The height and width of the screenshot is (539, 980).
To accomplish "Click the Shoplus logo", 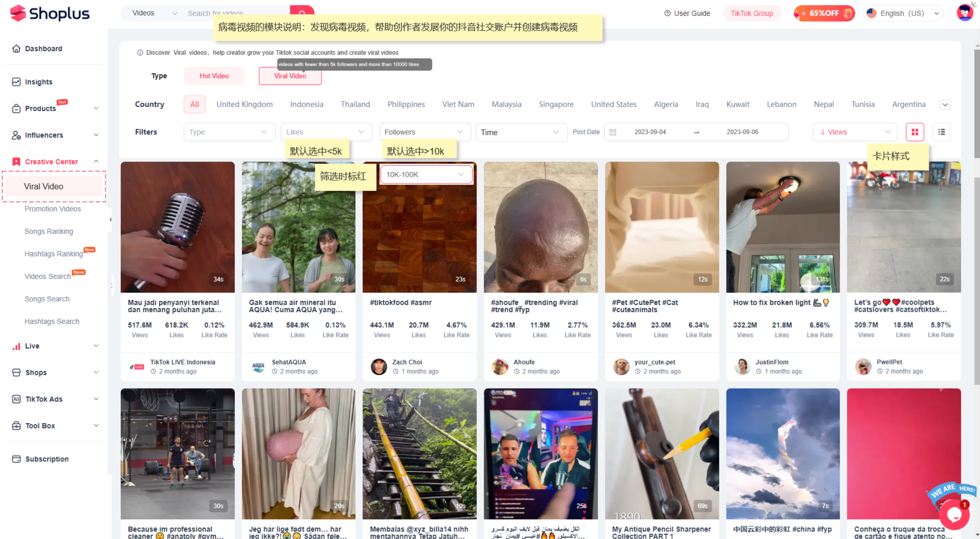I will click(x=49, y=13).
